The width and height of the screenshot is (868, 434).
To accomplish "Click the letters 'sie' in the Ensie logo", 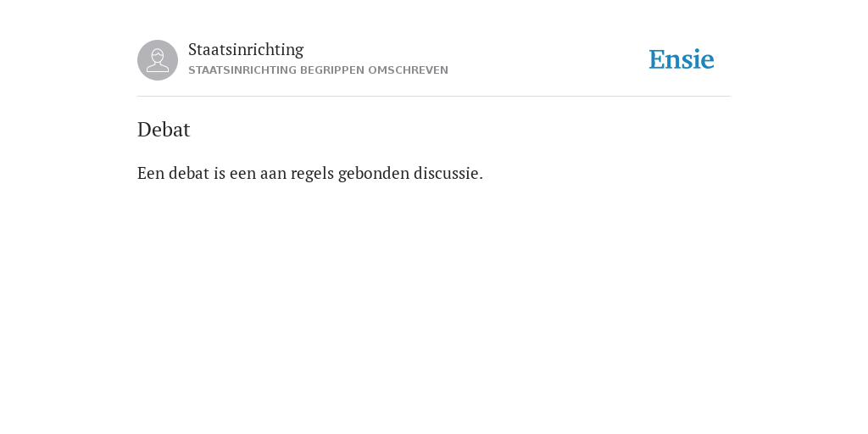I will (x=698, y=60).
